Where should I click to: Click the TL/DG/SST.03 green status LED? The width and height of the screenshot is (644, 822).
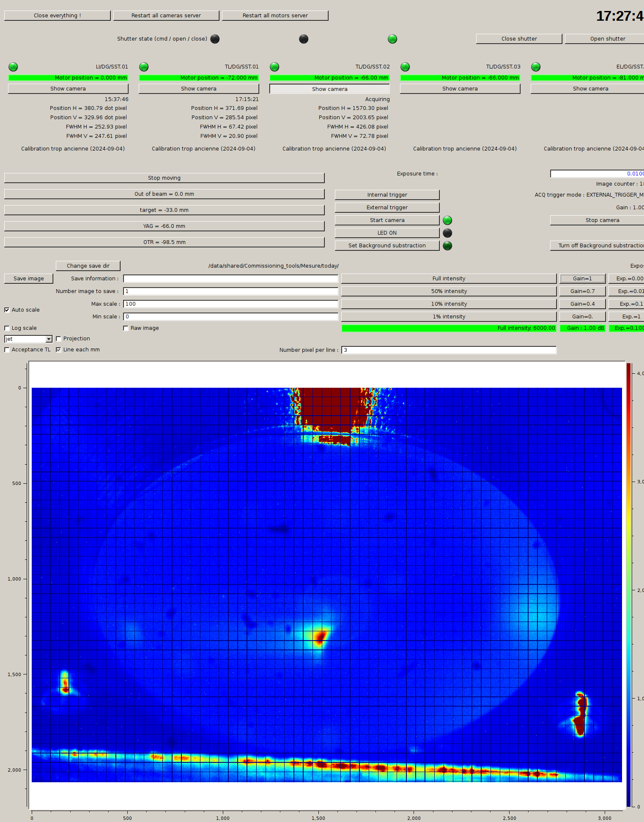coord(405,67)
